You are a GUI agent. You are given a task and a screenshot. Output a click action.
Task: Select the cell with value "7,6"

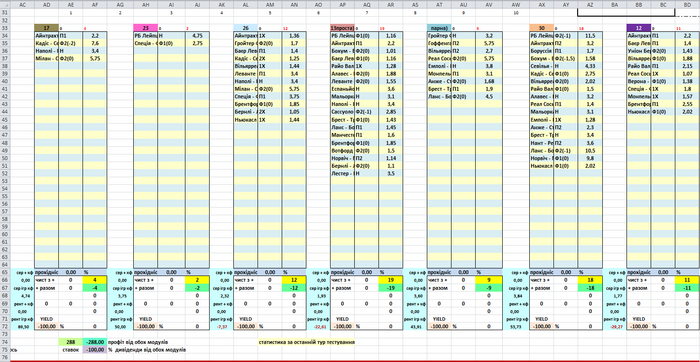(95, 43)
